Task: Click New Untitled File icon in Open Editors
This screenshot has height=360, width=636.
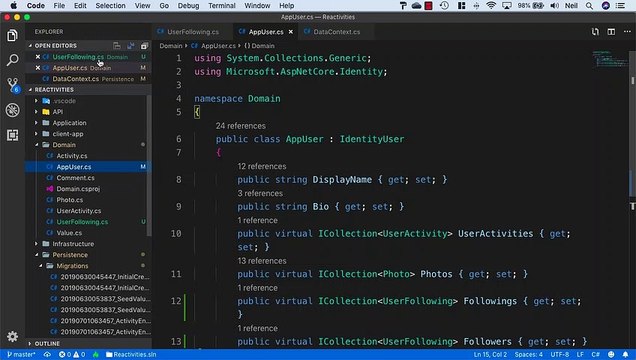Action: (117, 45)
